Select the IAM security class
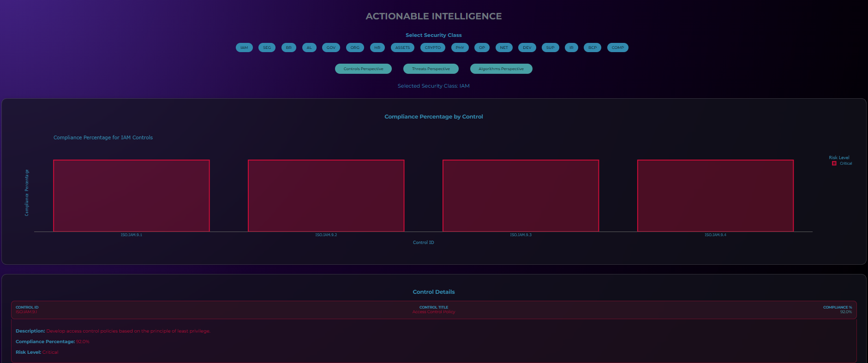 [244, 48]
